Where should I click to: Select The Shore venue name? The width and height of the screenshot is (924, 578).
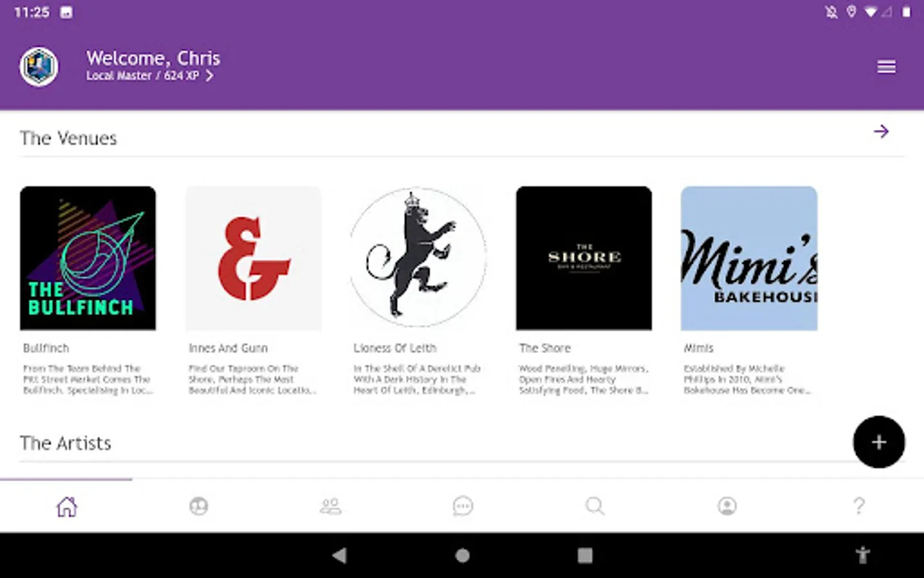pyautogui.click(x=545, y=348)
